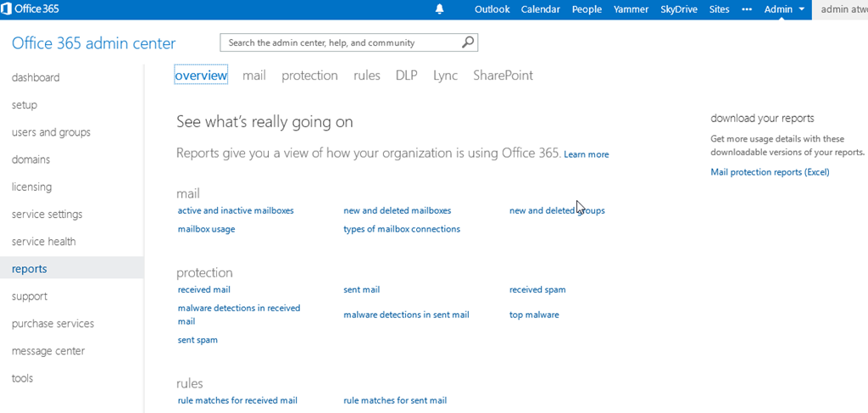The image size is (868, 413).
Task: Navigate to message center in sidebar
Action: (48, 351)
